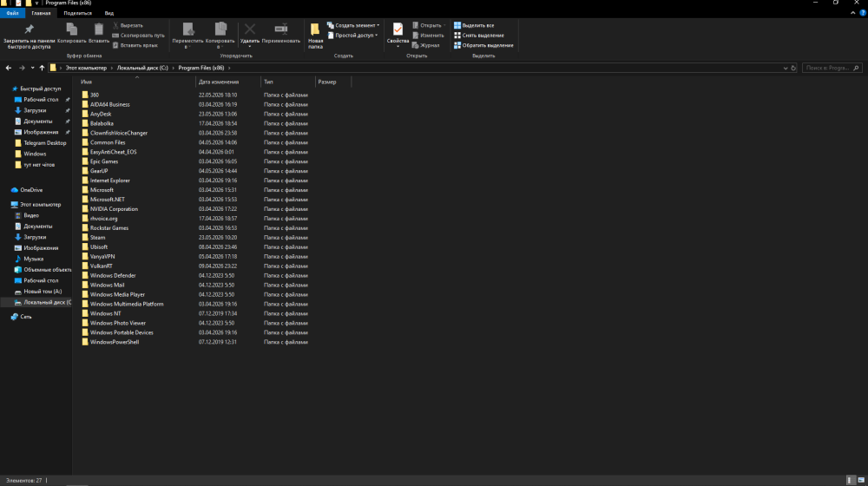Open the recent locations dropdown arrow
The width and height of the screenshot is (868, 486).
tap(33, 68)
